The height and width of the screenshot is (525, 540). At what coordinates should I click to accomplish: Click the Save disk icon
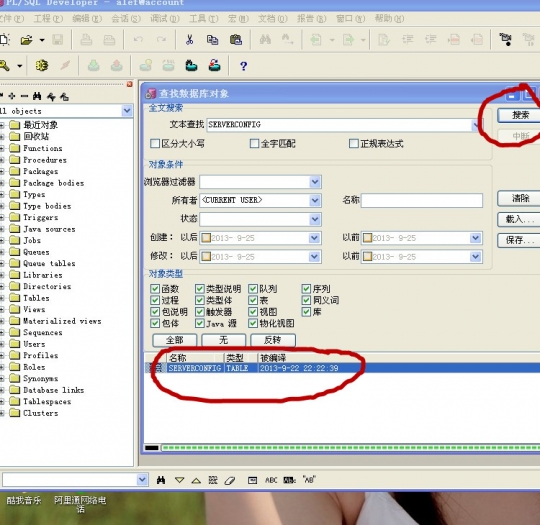58,40
